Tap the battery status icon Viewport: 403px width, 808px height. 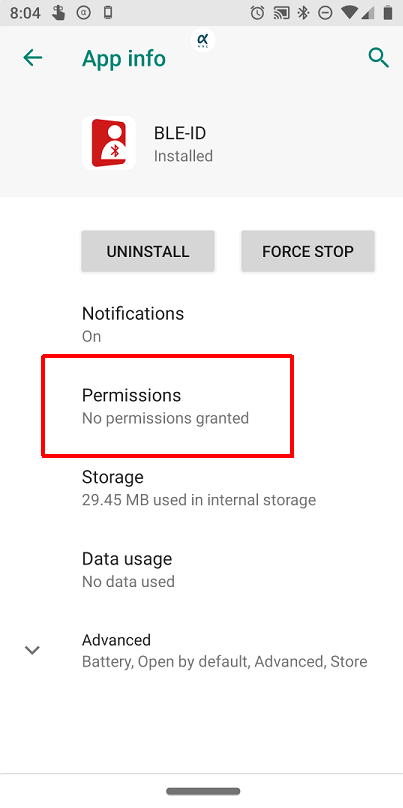click(x=388, y=13)
